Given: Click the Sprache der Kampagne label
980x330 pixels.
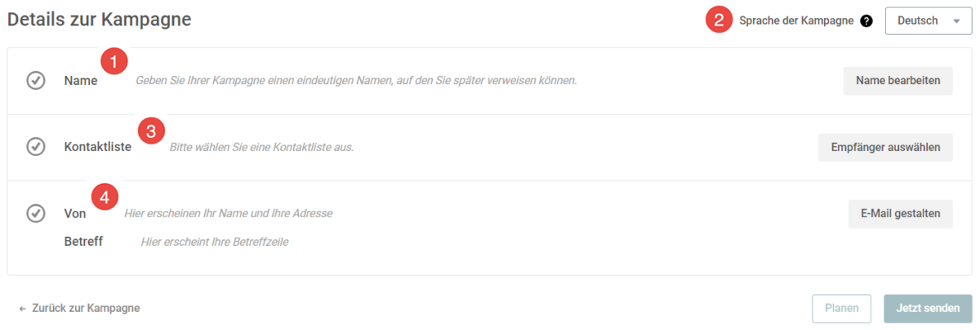Looking at the screenshot, I should 796,21.
